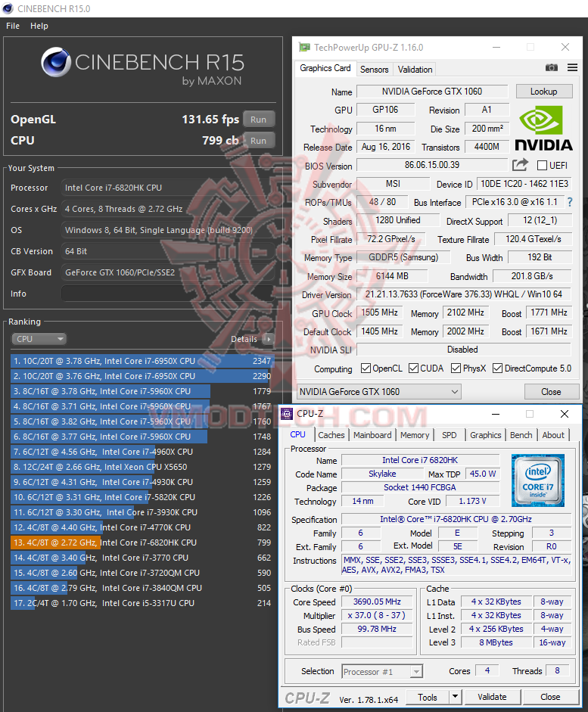Select ranking row 12 i7-4770K CPU

142,527
